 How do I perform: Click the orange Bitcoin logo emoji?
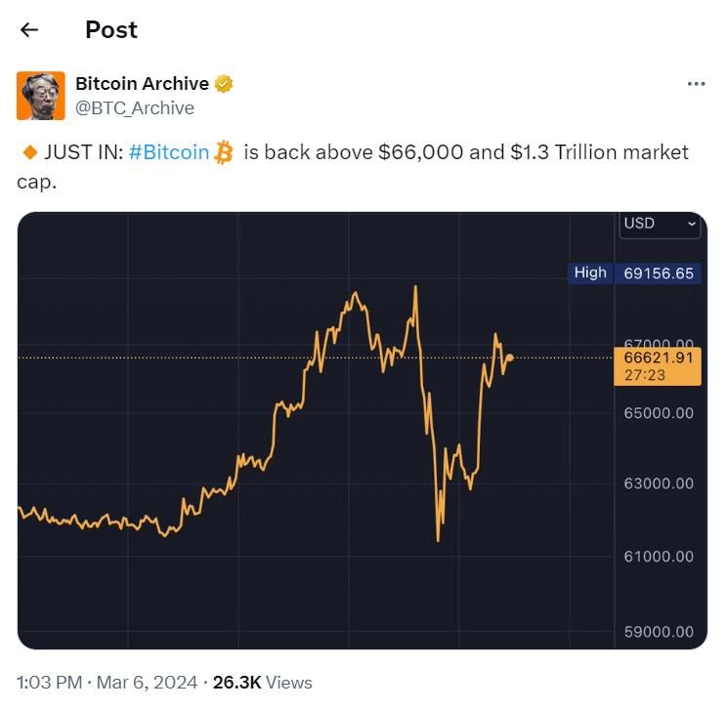(225, 152)
